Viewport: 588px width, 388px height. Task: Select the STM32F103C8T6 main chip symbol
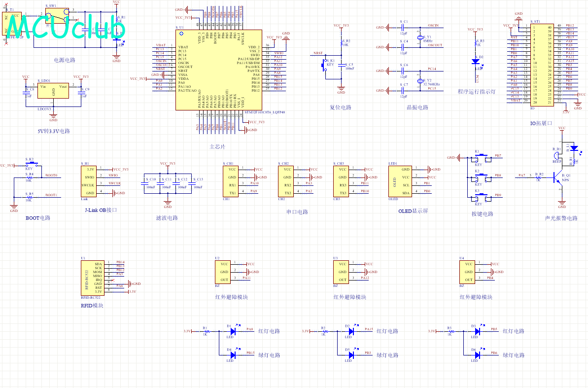coord(219,70)
